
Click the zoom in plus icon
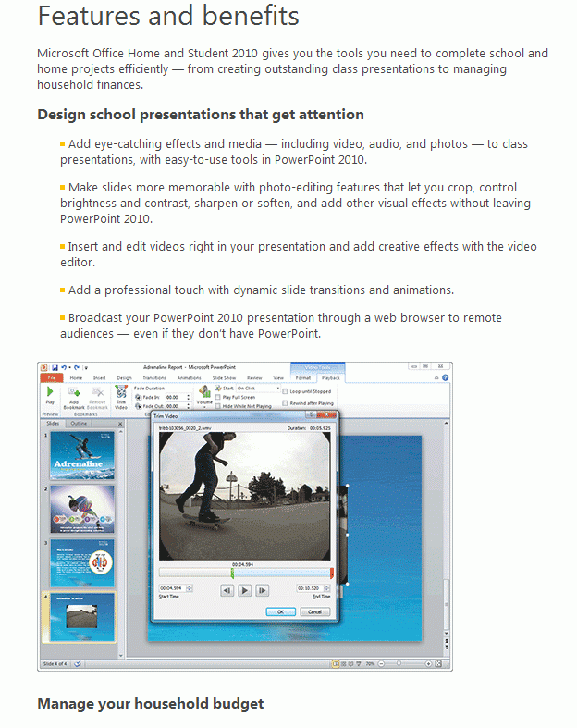(x=428, y=664)
